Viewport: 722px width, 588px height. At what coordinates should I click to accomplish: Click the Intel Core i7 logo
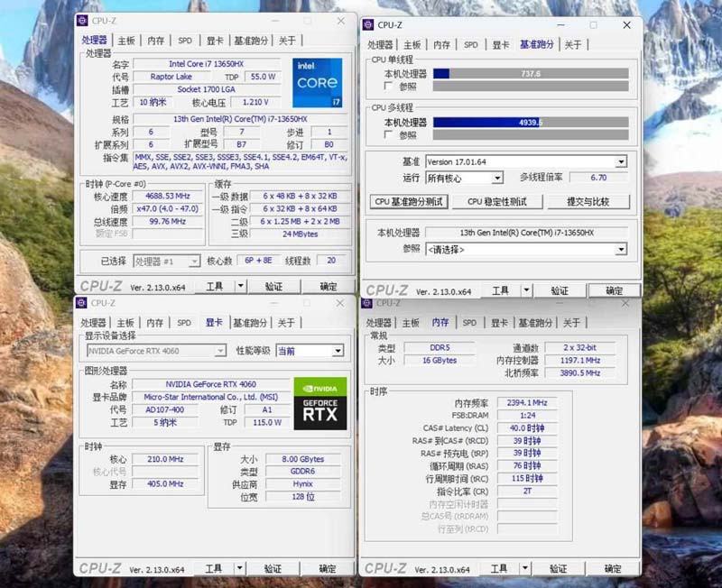click(x=317, y=82)
